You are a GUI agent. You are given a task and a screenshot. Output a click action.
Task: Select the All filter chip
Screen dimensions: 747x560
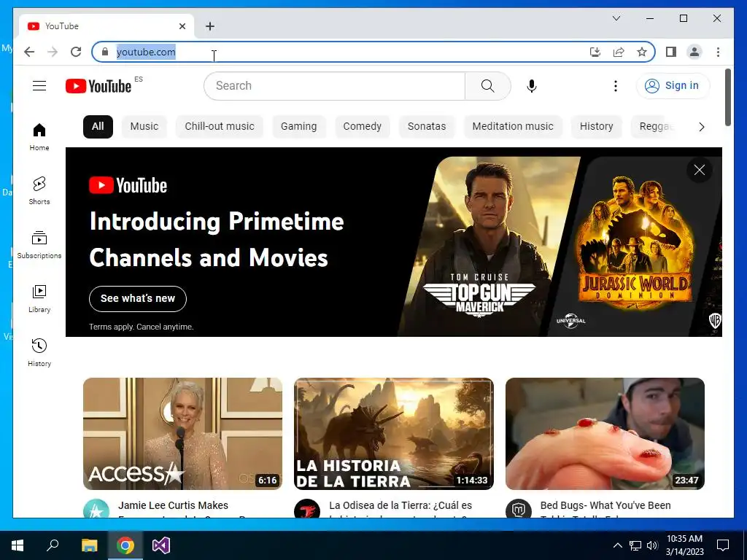click(98, 127)
